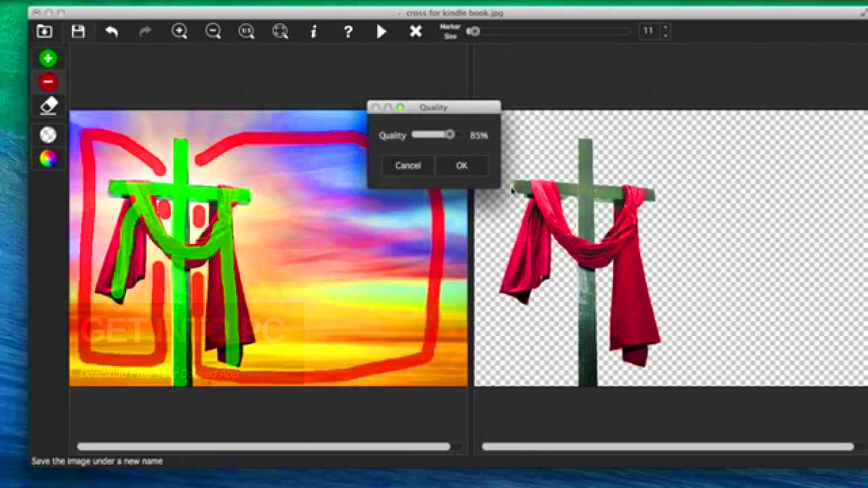Confirm quality by clicking OK
Viewport: 868px width, 488px height.
[x=461, y=165]
